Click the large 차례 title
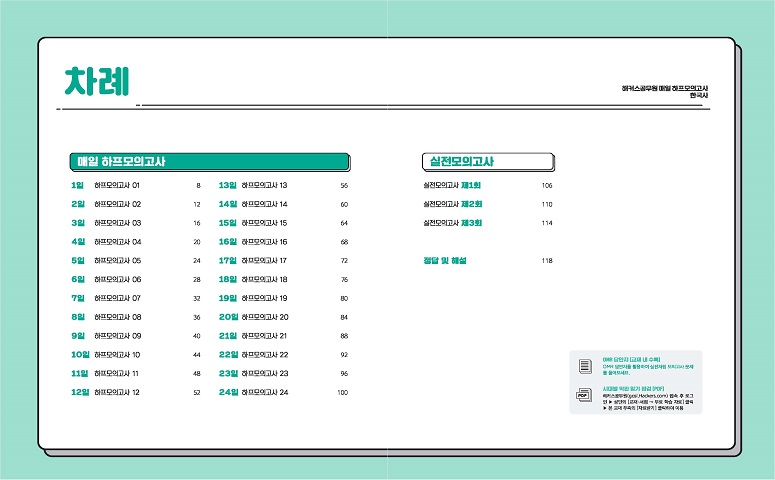The width and height of the screenshot is (775, 480). 97,80
